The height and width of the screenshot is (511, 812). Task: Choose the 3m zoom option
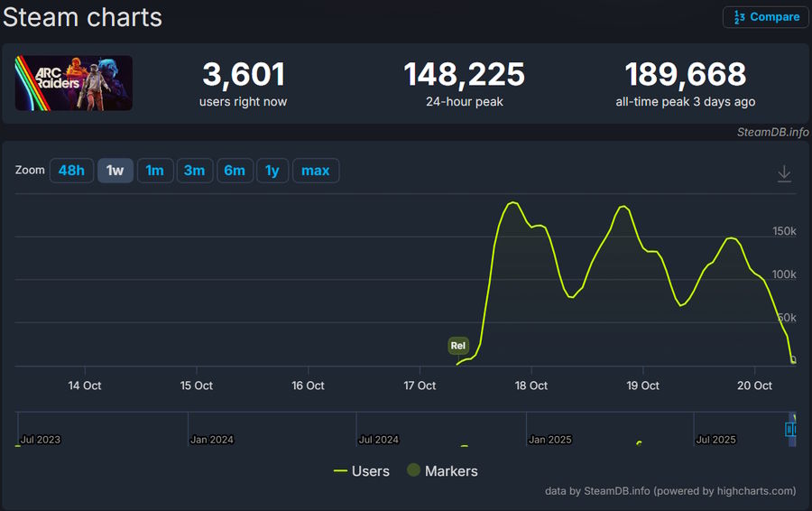click(x=195, y=171)
